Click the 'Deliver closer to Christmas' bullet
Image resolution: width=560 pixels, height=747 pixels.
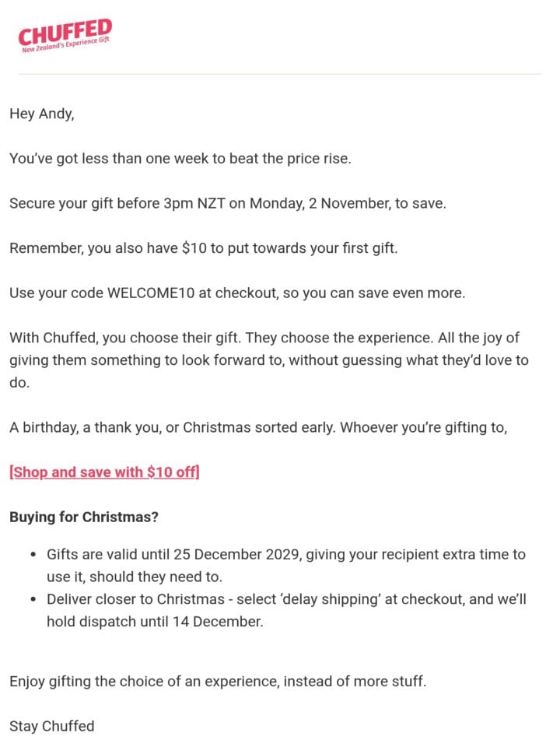tap(286, 610)
